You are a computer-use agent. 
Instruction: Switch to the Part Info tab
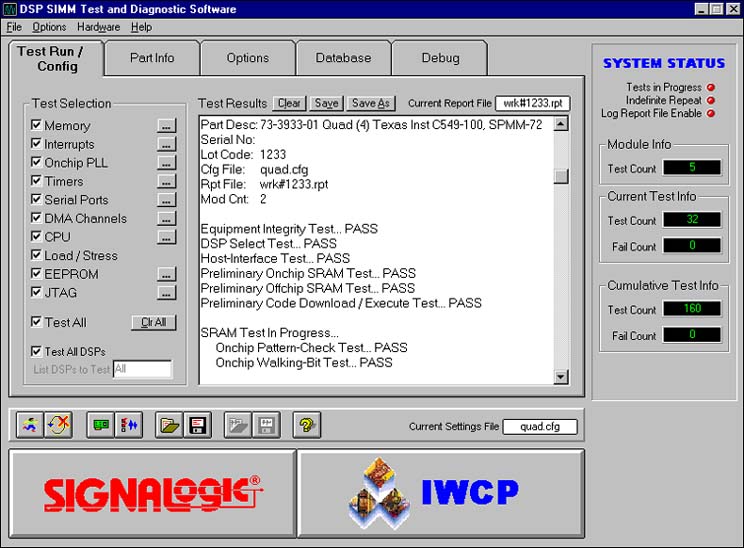pos(152,58)
